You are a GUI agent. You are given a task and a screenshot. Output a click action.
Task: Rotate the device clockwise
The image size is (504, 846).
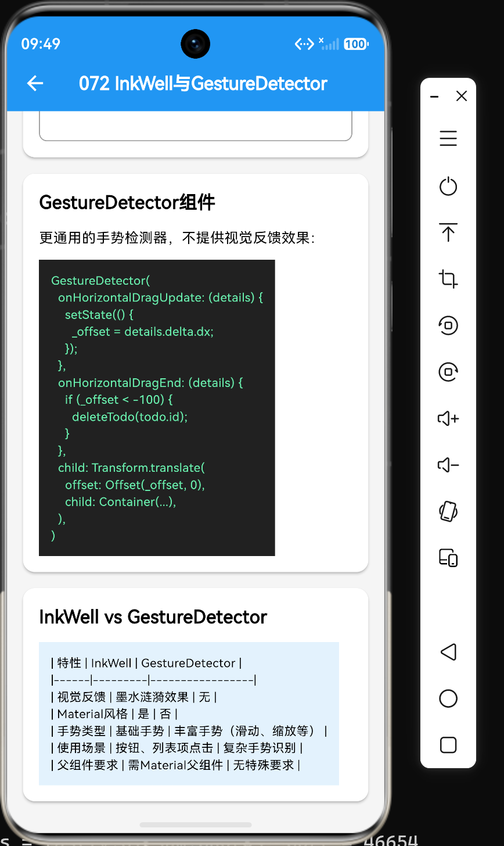click(x=448, y=372)
